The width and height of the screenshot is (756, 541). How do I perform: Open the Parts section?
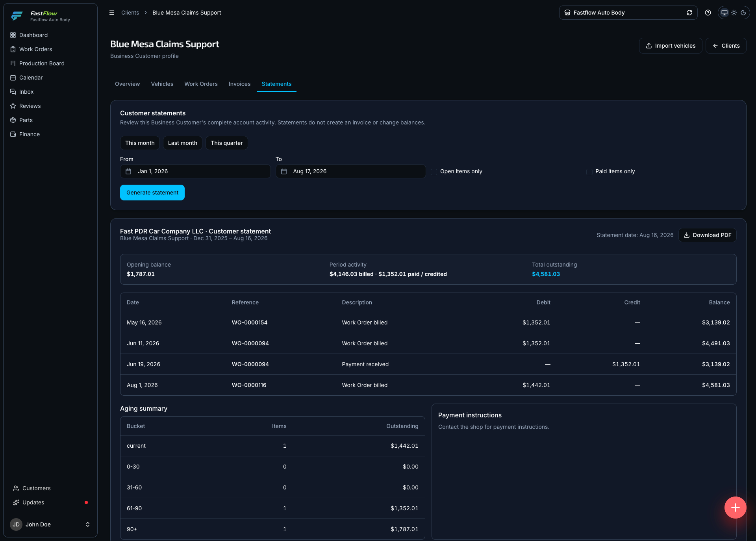coord(26,120)
